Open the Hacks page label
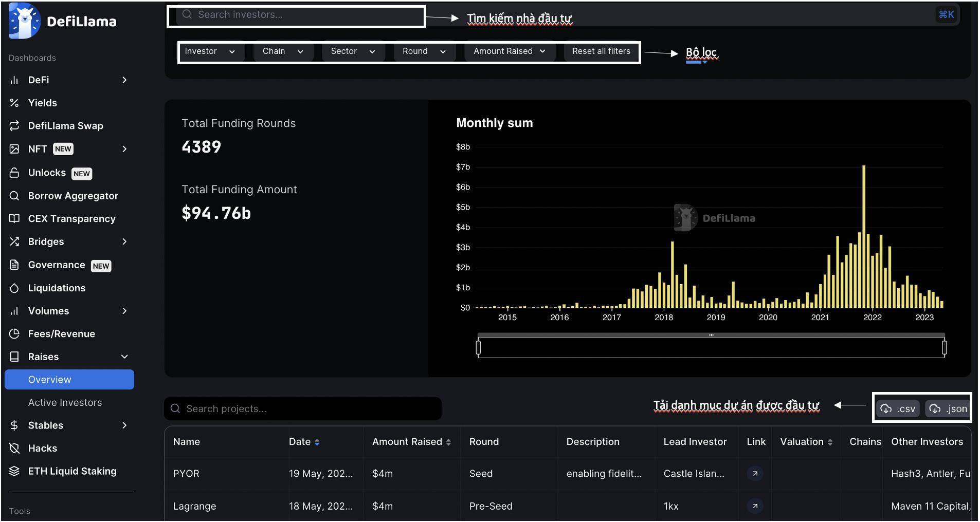The height and width of the screenshot is (522, 980). pos(43,448)
